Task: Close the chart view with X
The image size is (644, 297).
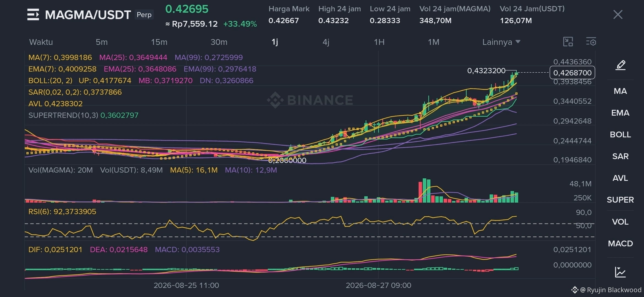Action: [x=618, y=15]
